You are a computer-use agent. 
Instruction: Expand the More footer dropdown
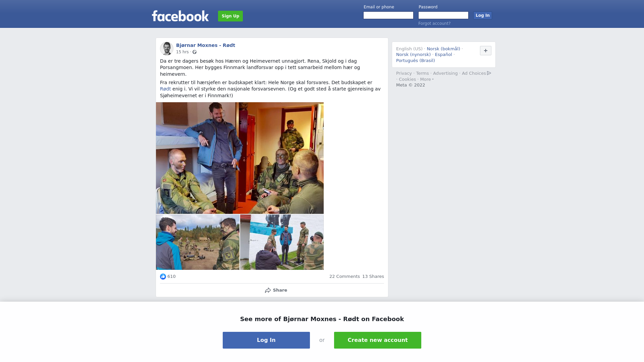tap(427, 79)
